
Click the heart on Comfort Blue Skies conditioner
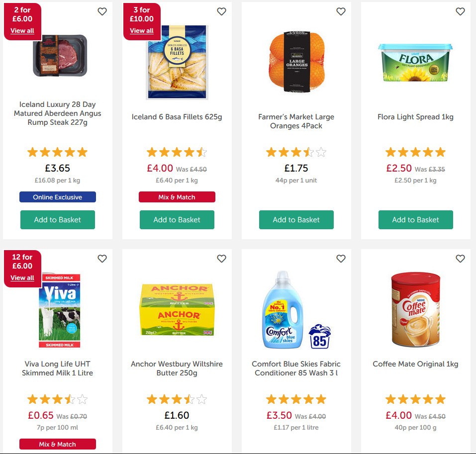tap(341, 259)
